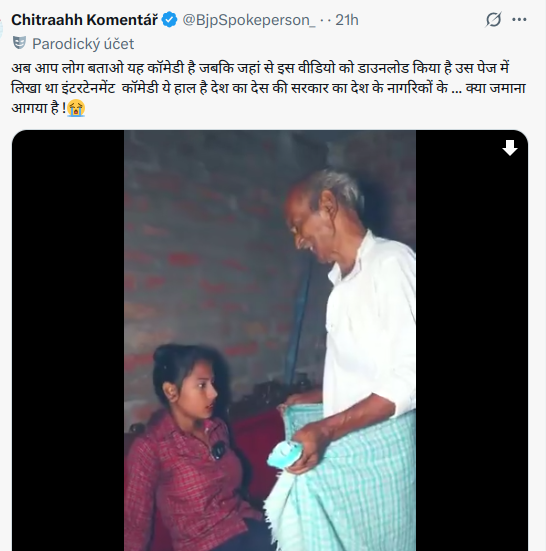The width and height of the screenshot is (546, 551).
Task: Click the first line of Hindi post text
Action: (260, 68)
